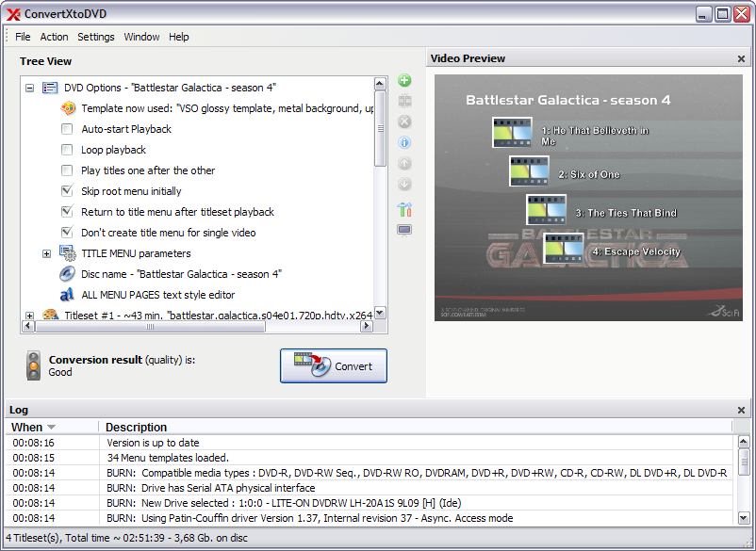Click the Log scrollbar down arrow

tap(743, 518)
